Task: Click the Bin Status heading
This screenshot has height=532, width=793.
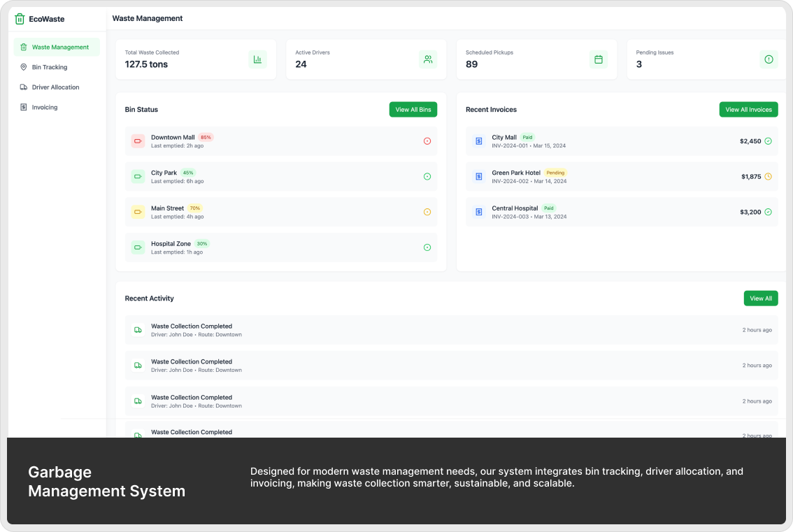Action: (x=141, y=109)
